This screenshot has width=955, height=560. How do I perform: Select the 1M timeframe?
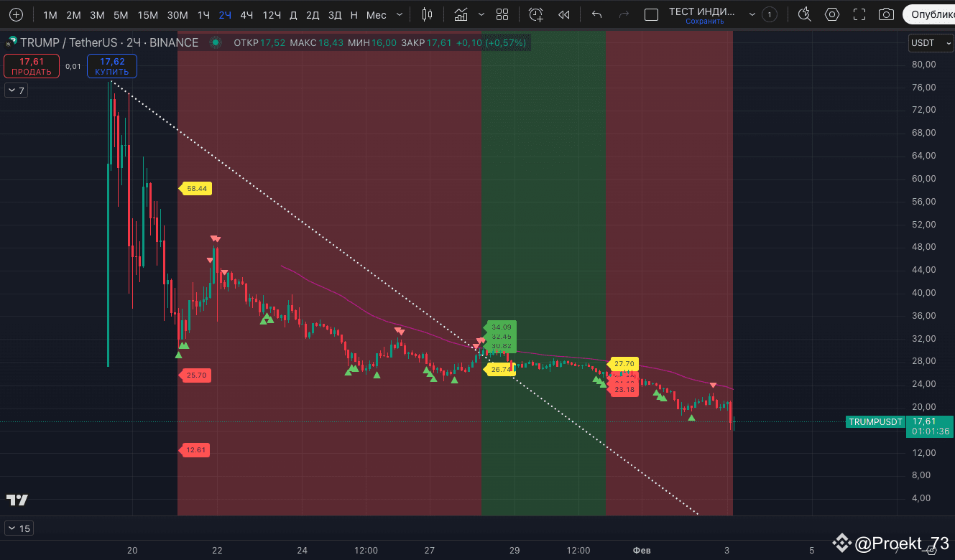(50, 15)
